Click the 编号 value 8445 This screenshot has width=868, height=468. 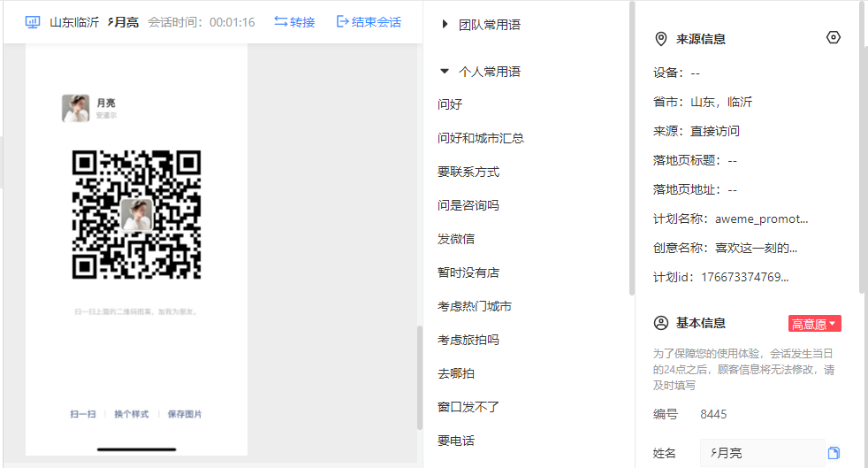[713, 414]
